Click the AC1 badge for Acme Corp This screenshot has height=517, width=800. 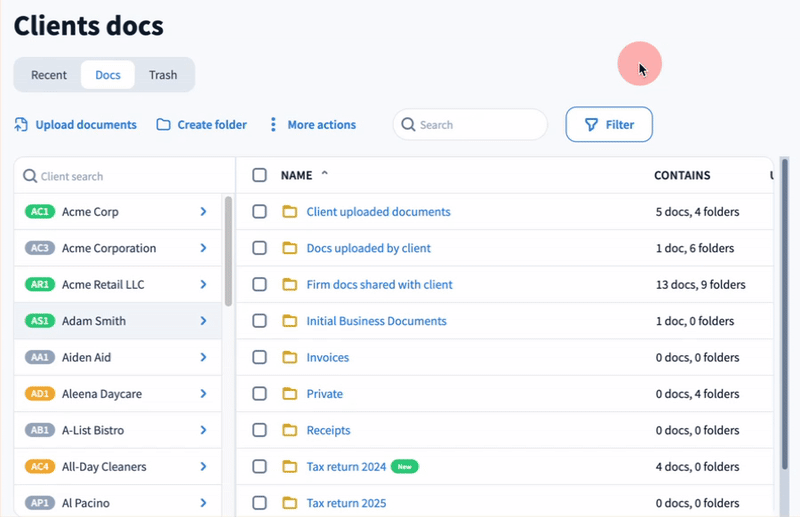tap(39, 212)
